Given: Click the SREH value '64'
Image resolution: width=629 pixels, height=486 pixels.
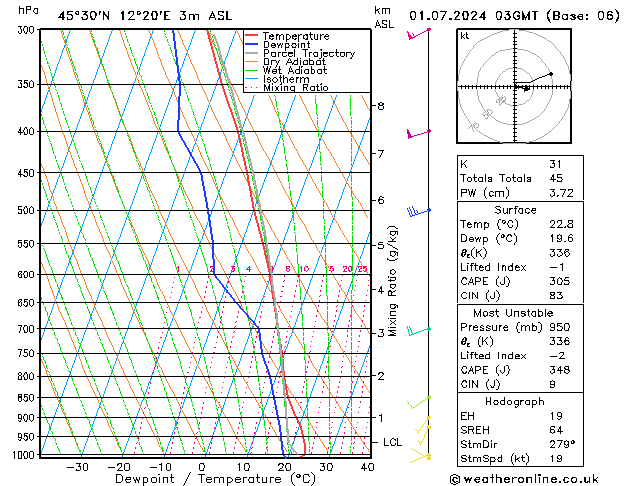Looking at the screenshot, I should tap(556, 430).
